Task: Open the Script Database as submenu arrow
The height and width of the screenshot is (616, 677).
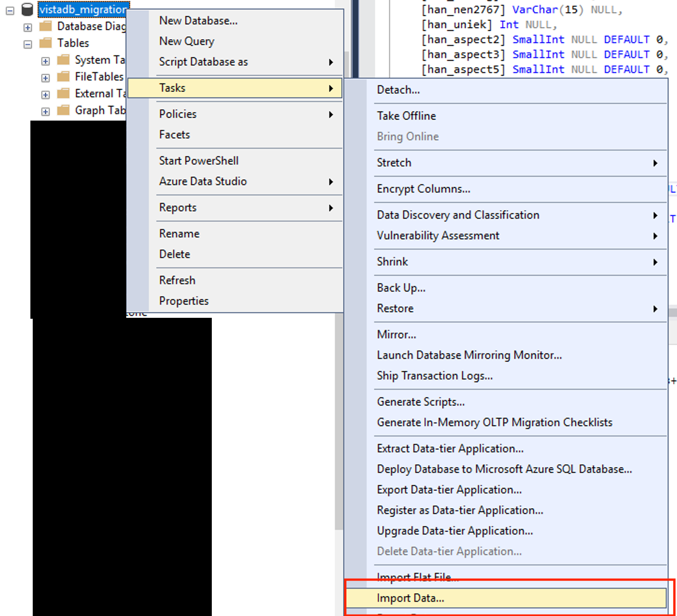Action: pos(331,62)
